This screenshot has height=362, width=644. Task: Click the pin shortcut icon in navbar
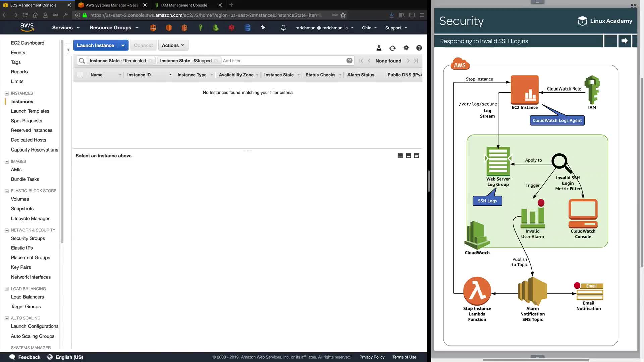click(x=263, y=28)
